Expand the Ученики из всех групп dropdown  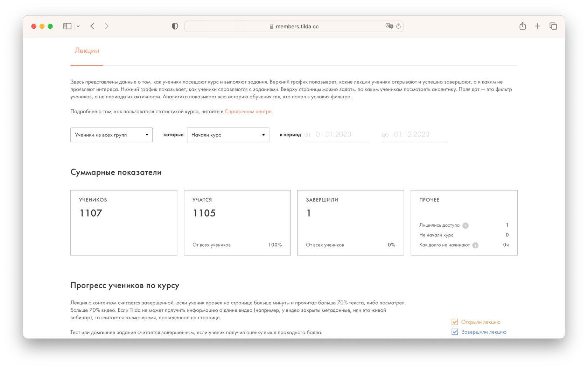pos(112,135)
